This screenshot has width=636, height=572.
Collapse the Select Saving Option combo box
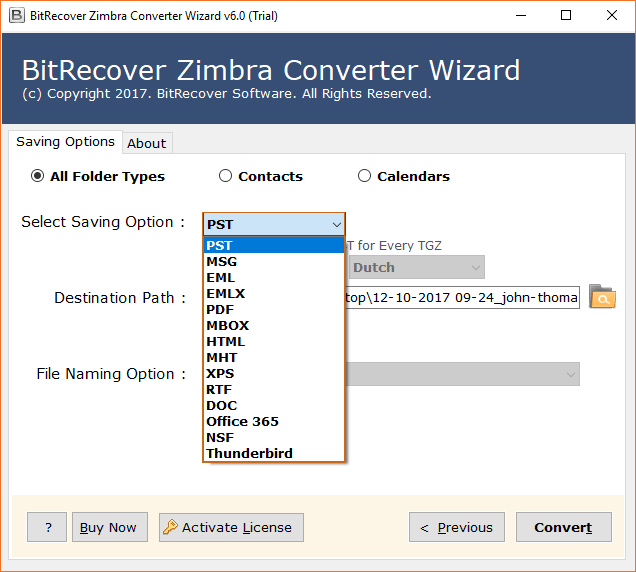point(274,224)
